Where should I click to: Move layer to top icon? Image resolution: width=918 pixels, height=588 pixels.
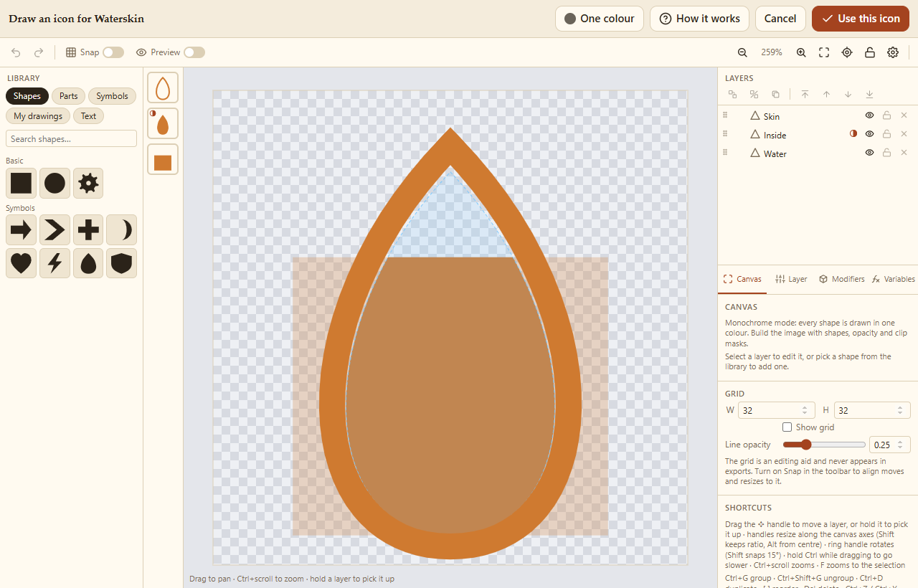click(x=805, y=94)
